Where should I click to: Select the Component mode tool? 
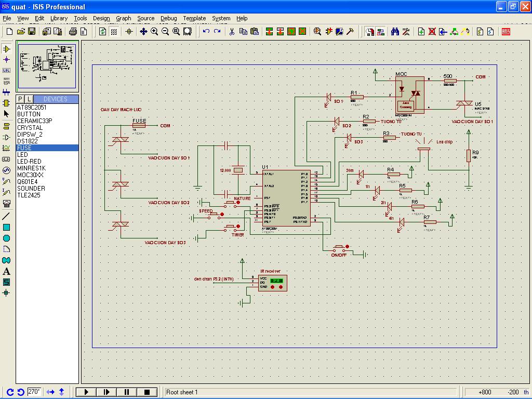(7, 49)
